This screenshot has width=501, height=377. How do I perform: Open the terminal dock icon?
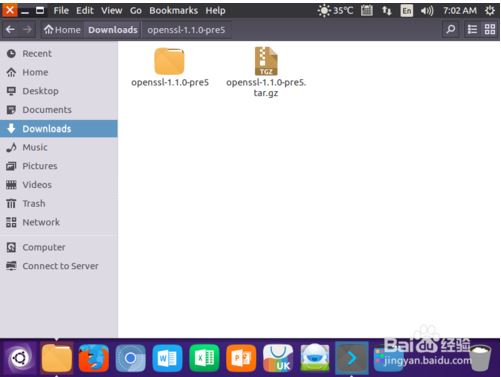352,359
